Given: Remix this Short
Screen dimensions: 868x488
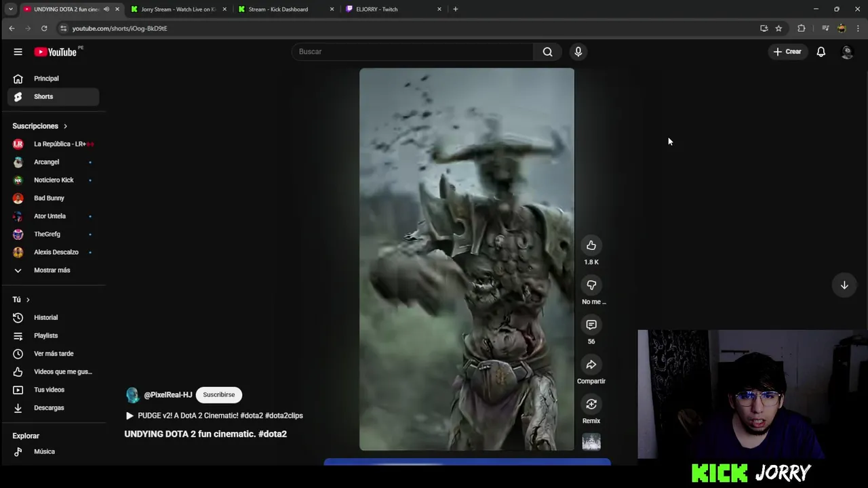Looking at the screenshot, I should coord(591,404).
